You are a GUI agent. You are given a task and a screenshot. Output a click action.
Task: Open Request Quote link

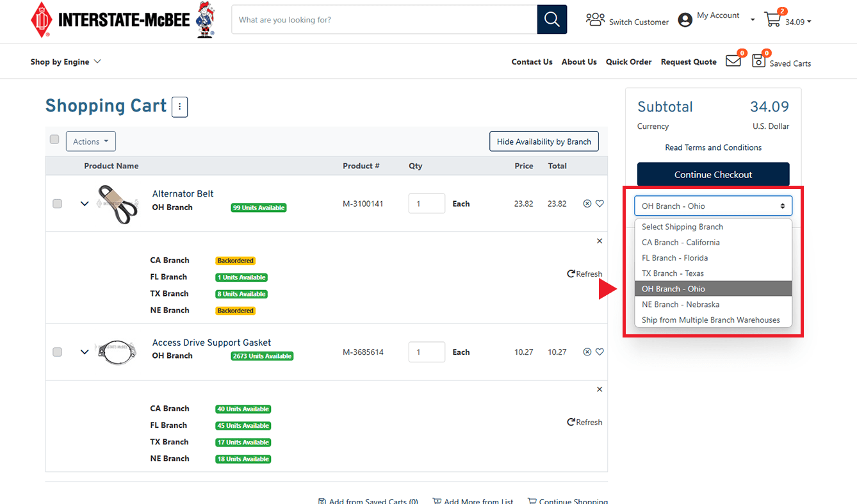point(689,62)
